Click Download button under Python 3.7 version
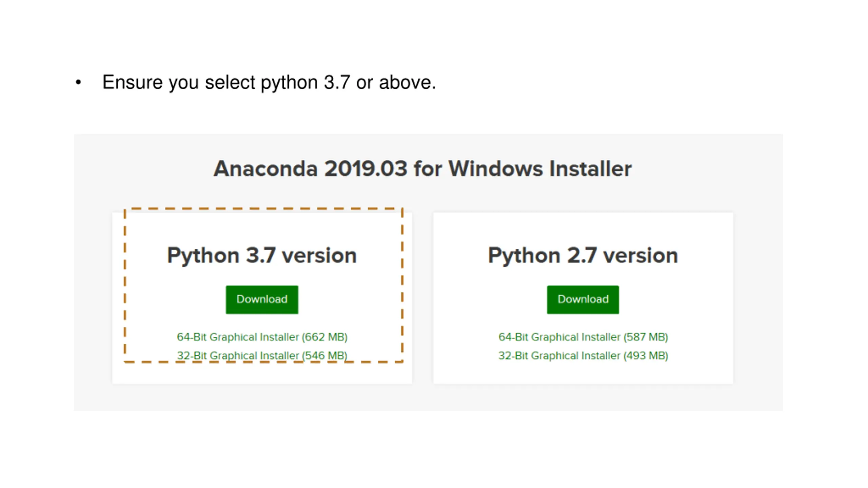Image resolution: width=868 pixels, height=488 pixels. coord(262,300)
